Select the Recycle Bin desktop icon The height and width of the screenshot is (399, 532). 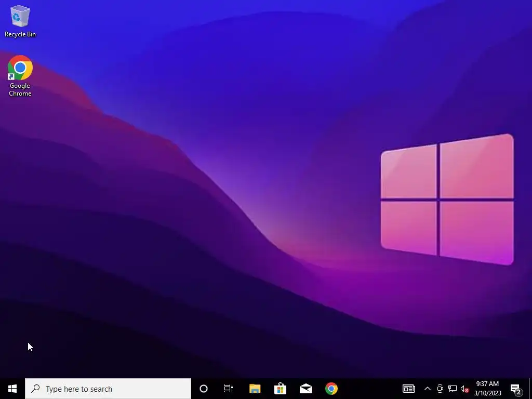(20, 21)
